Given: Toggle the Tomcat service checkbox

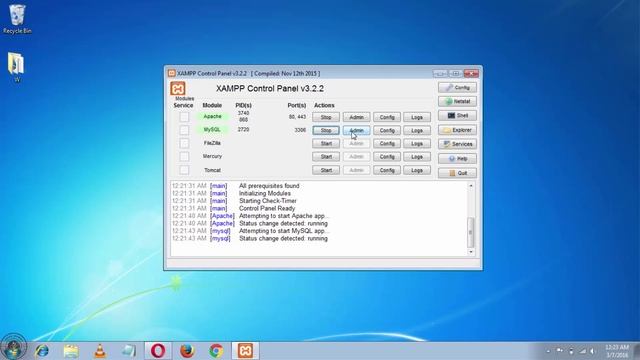Looking at the screenshot, I should point(184,170).
